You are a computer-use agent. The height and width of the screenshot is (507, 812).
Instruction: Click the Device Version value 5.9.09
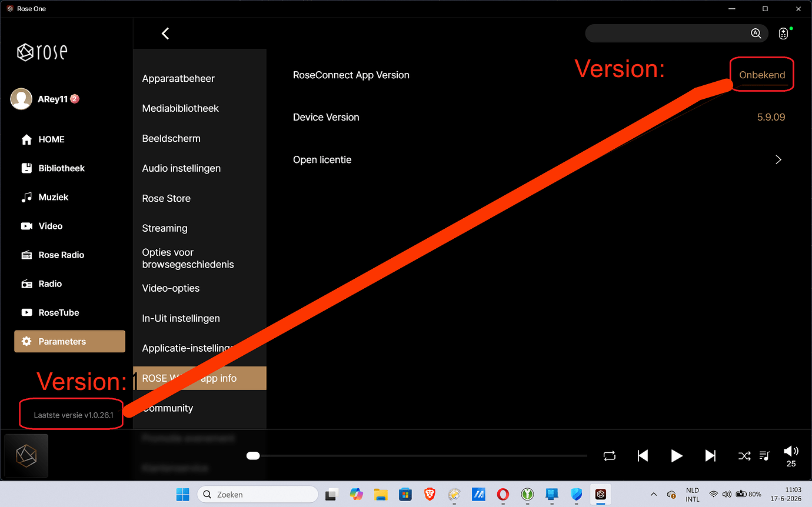(x=771, y=117)
